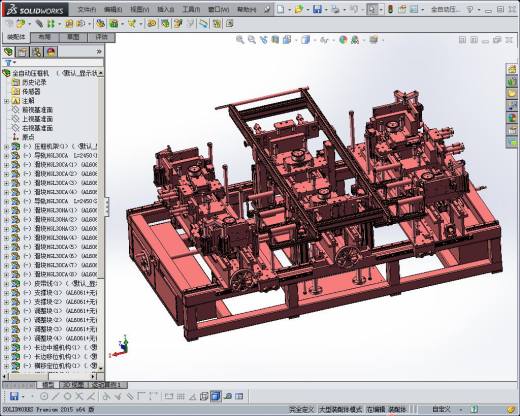Screen dimensions: 520x416
Task: Open the PropertyManager tab icon
Action: (x=22, y=52)
